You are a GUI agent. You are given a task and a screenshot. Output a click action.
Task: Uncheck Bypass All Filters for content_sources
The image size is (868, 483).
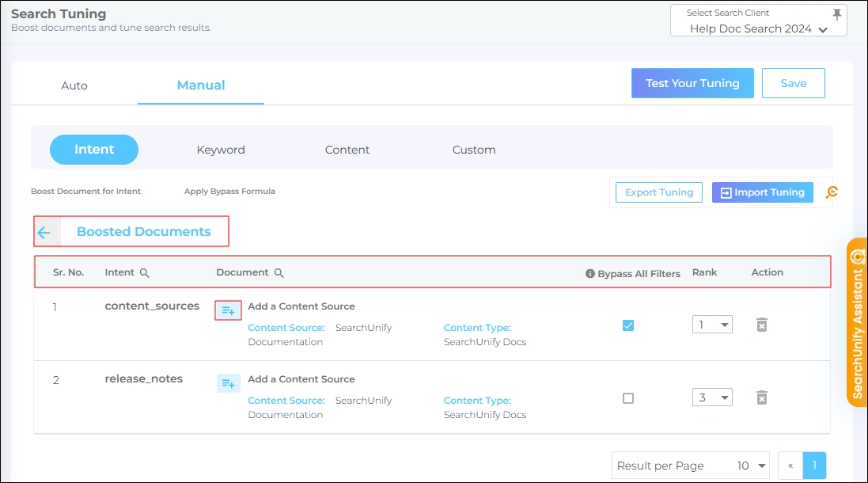click(628, 325)
